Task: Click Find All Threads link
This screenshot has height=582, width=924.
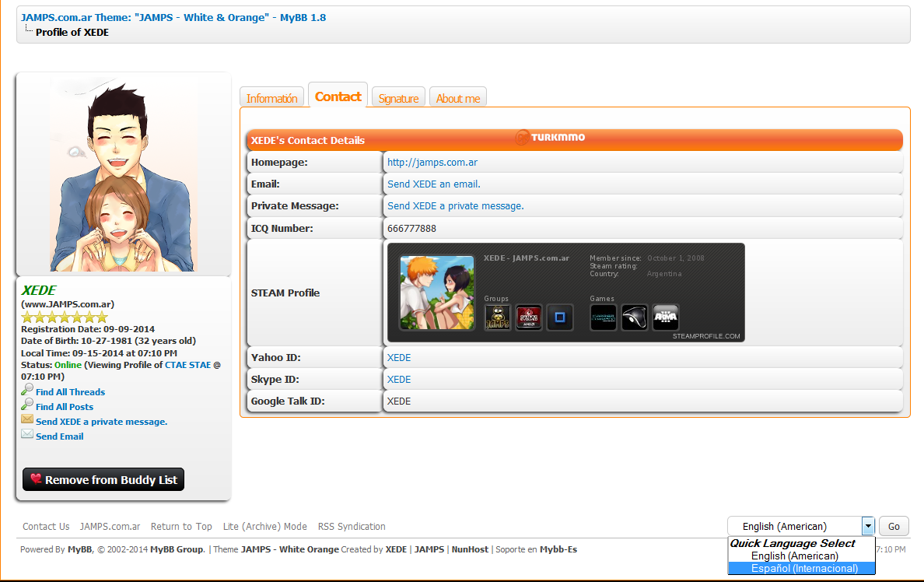Action: tap(70, 392)
